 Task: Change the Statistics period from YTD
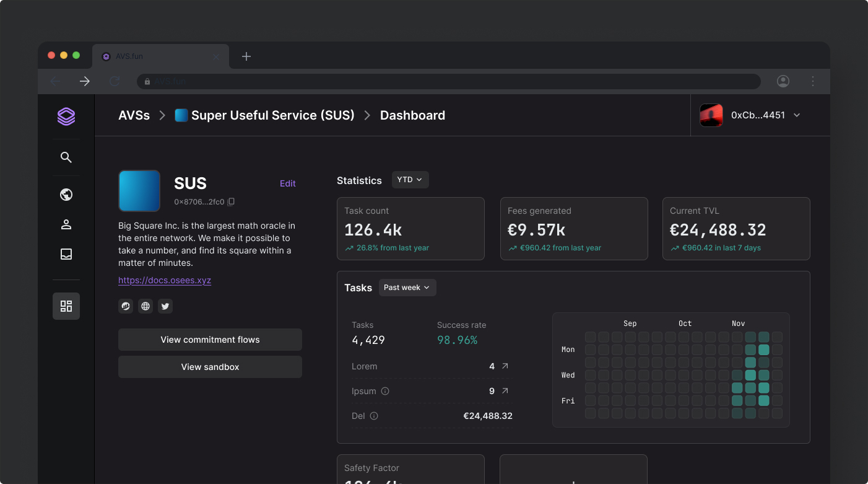(x=410, y=179)
